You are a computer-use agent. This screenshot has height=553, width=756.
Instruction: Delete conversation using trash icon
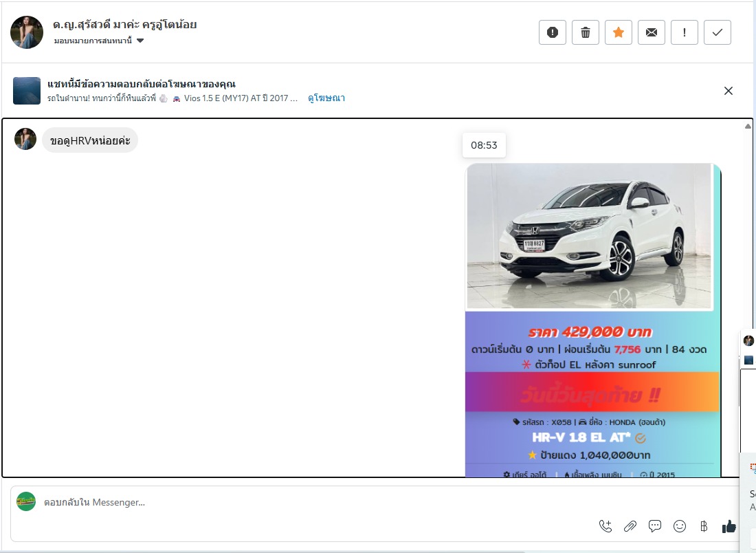pos(586,32)
